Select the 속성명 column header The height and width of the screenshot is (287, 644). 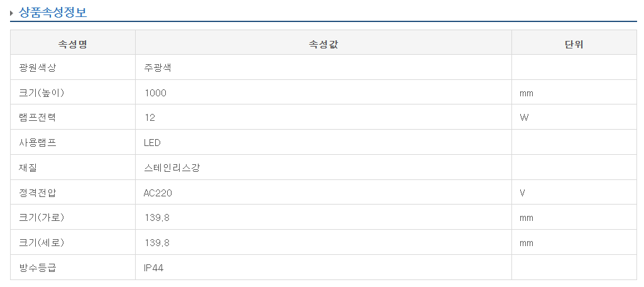72,43
